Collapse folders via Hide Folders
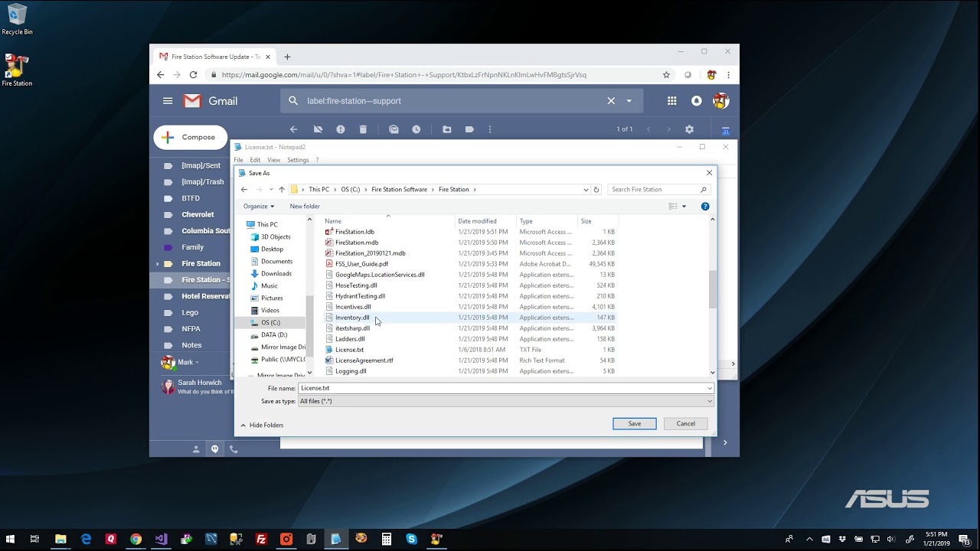This screenshot has height=551, width=980. click(262, 425)
